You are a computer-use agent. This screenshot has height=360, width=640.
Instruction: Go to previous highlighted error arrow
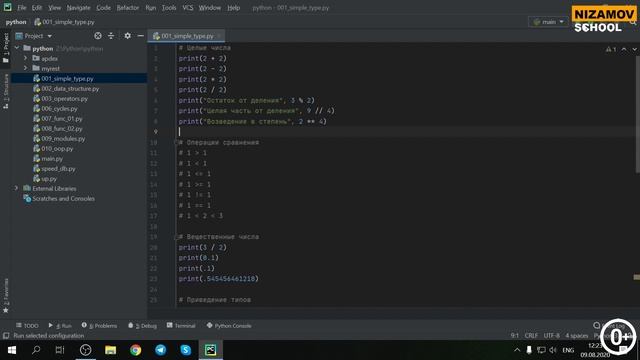tap(624, 49)
